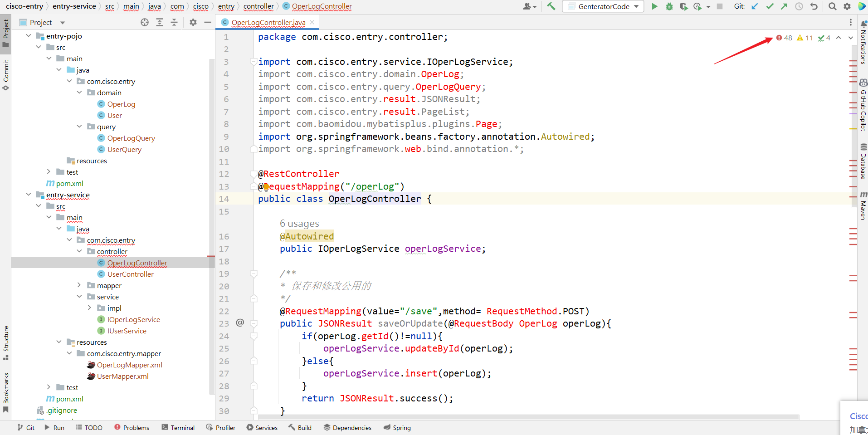
Task: Open the Run tool window tab
Action: (54, 427)
